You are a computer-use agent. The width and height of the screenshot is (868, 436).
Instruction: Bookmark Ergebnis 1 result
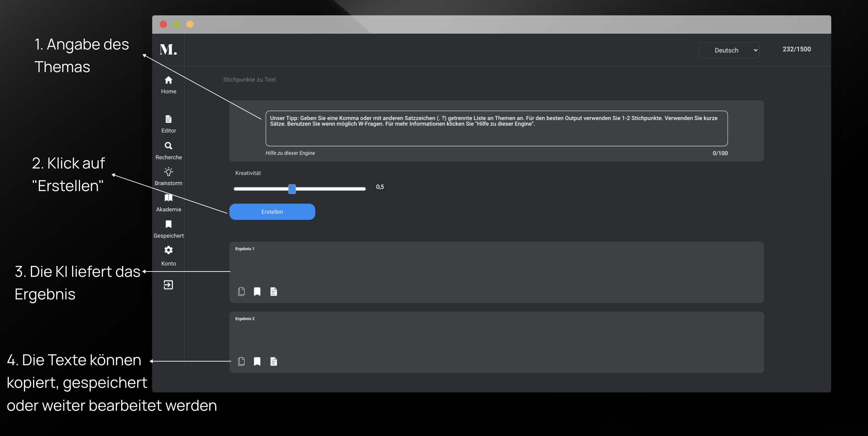[x=257, y=291]
